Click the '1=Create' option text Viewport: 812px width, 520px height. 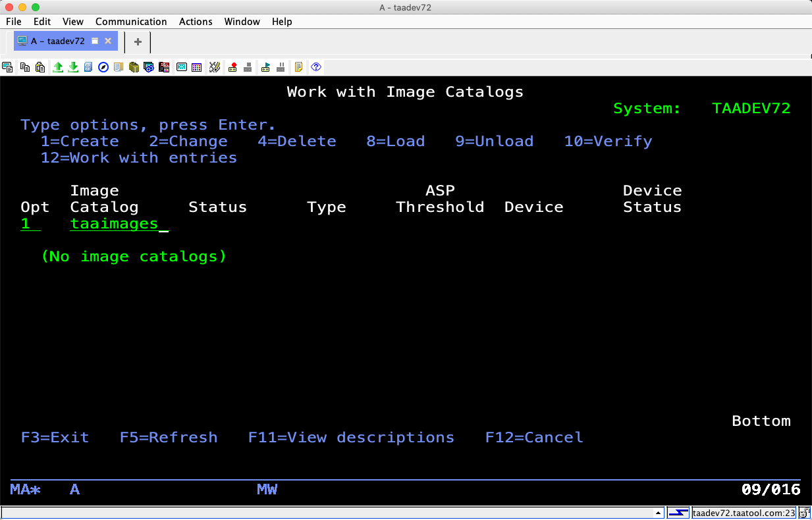(80, 142)
